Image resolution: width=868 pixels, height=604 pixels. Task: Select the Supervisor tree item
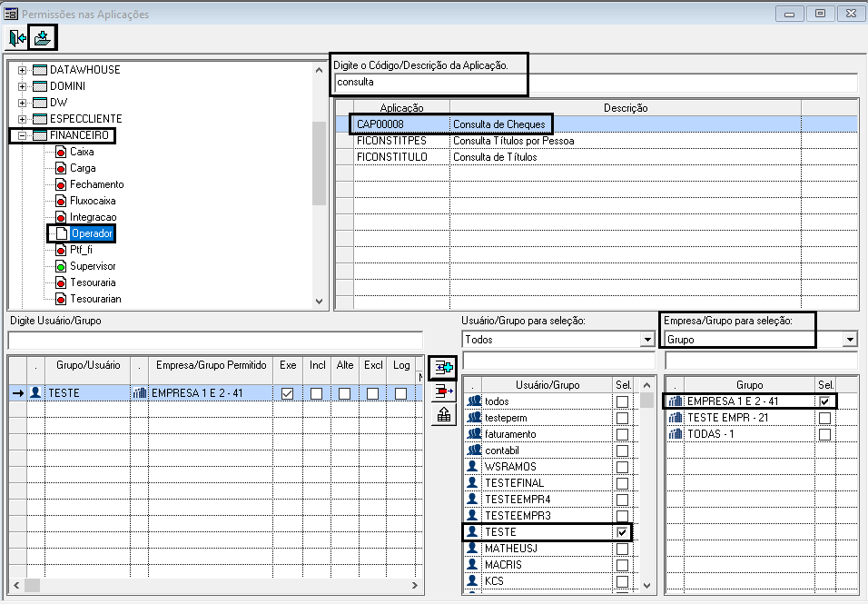click(x=93, y=266)
